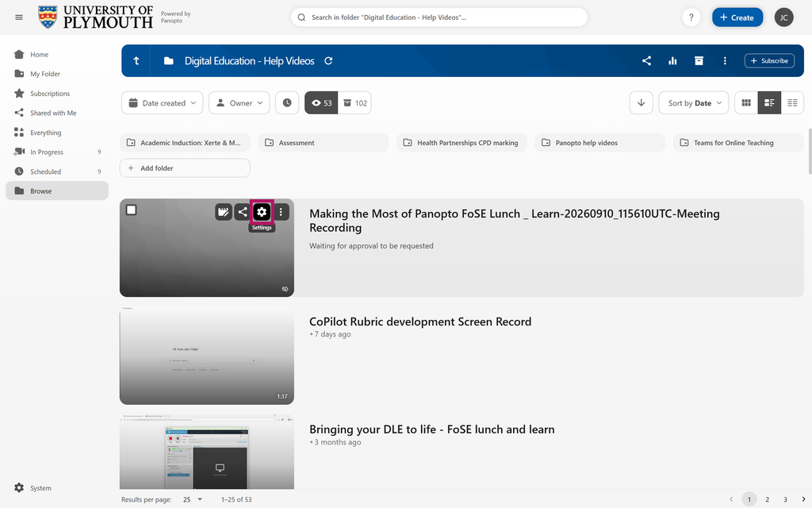Open the help question mark icon
This screenshot has height=508, width=812.
691,17
